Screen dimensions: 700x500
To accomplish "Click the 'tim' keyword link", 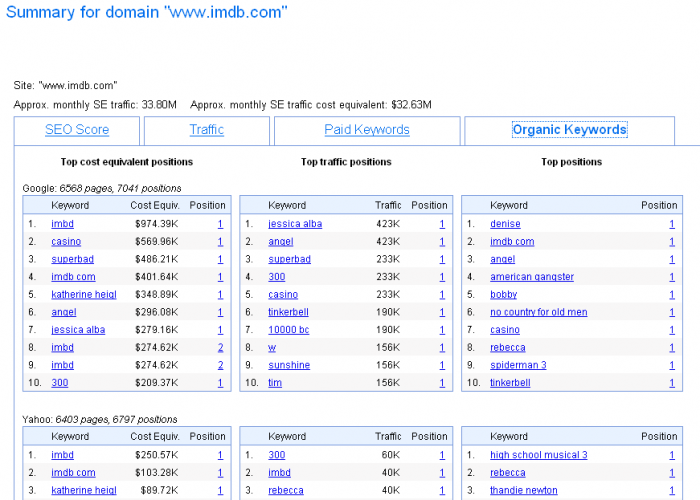I will coord(275,383).
